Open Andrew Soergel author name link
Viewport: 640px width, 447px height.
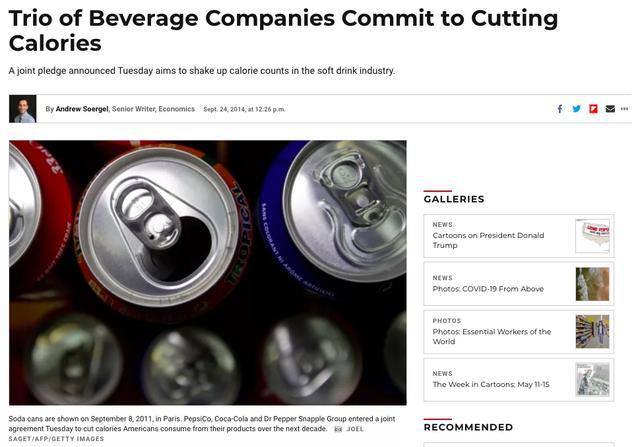[82, 109]
